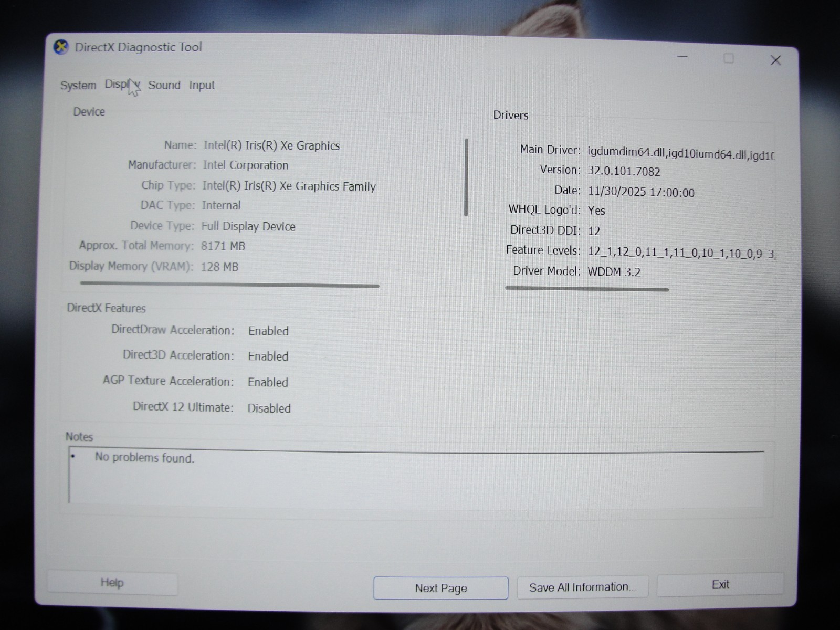Image resolution: width=840 pixels, height=630 pixels.
Task: Switch to the Sound tab
Action: 164,85
